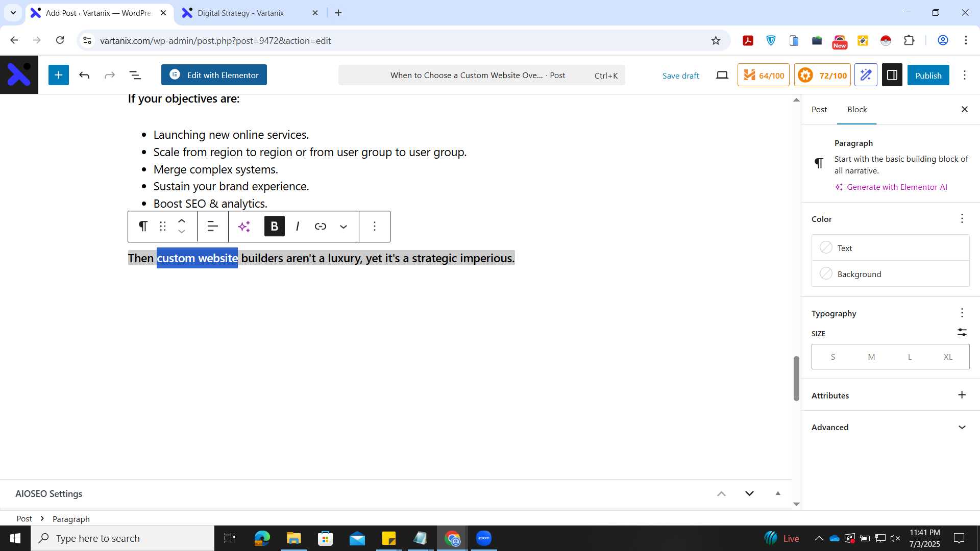Click Edit with Elementor button

(x=214, y=75)
